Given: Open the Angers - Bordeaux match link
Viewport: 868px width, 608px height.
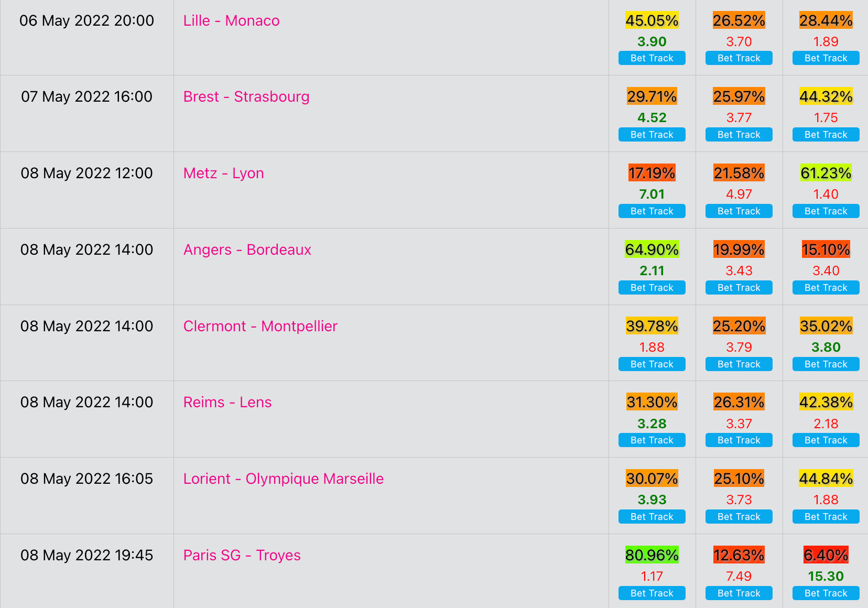Looking at the screenshot, I should pyautogui.click(x=247, y=250).
